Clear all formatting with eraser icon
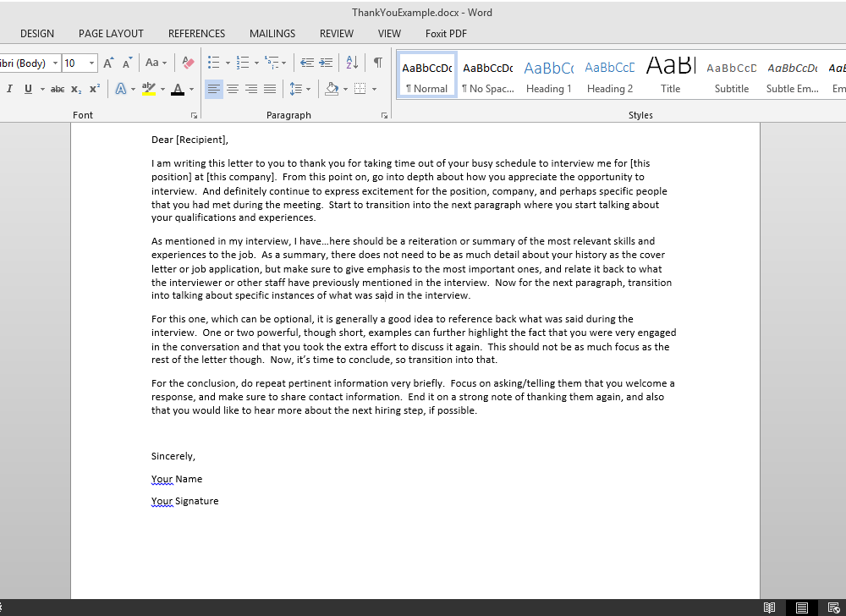The image size is (846, 616). coord(188,63)
